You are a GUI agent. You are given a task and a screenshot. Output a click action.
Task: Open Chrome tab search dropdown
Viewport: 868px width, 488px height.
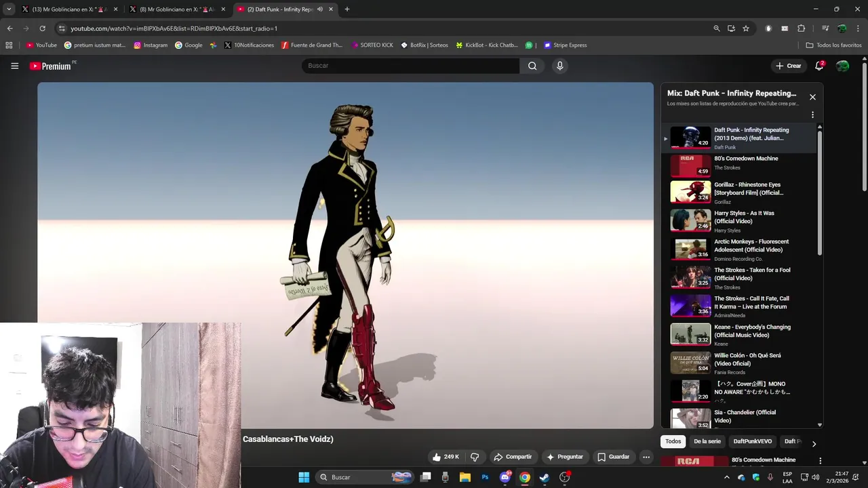[x=9, y=9]
